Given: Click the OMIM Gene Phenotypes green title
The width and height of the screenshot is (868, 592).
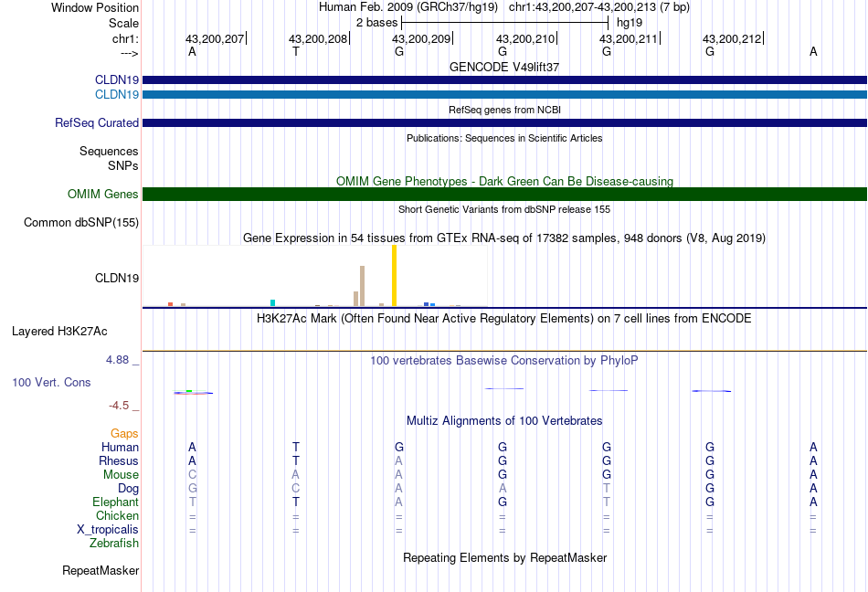Looking at the screenshot, I should [504, 182].
